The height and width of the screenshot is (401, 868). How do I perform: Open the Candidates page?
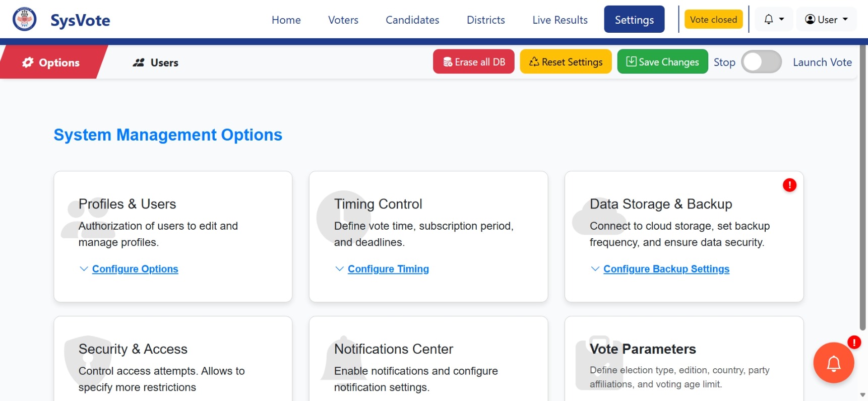pos(412,20)
